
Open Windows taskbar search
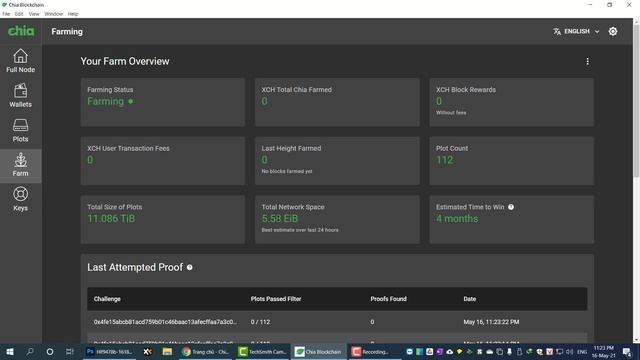click(x=30, y=351)
